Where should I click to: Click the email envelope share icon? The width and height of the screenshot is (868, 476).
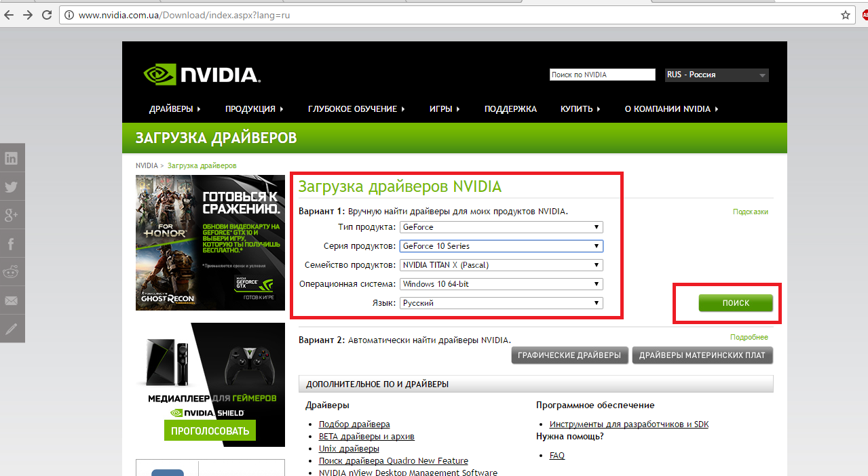pos(12,301)
